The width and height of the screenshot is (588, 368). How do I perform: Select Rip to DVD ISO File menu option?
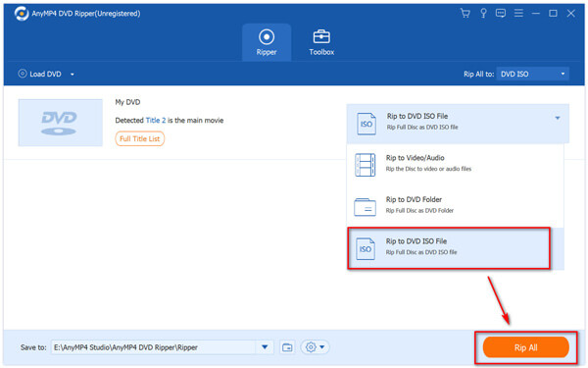(449, 248)
